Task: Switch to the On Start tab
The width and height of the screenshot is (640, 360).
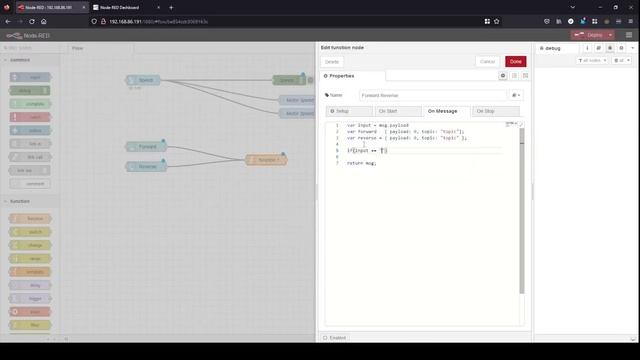Action: coord(398,111)
